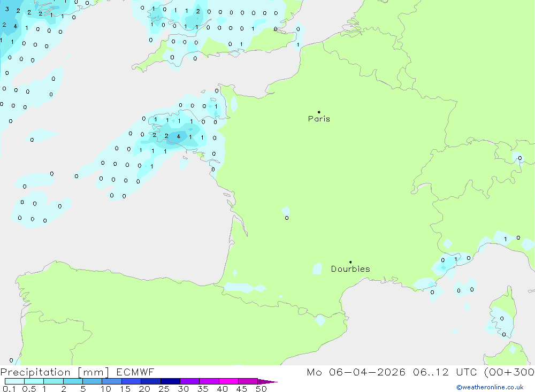Screen dimensions: 535x392
Task: Select the Dourbies location dot marker
Action: click(x=350, y=262)
